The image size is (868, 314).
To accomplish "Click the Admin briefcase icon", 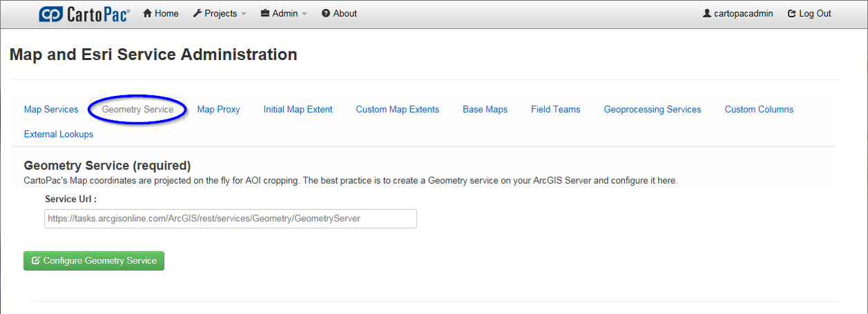I will [x=265, y=13].
